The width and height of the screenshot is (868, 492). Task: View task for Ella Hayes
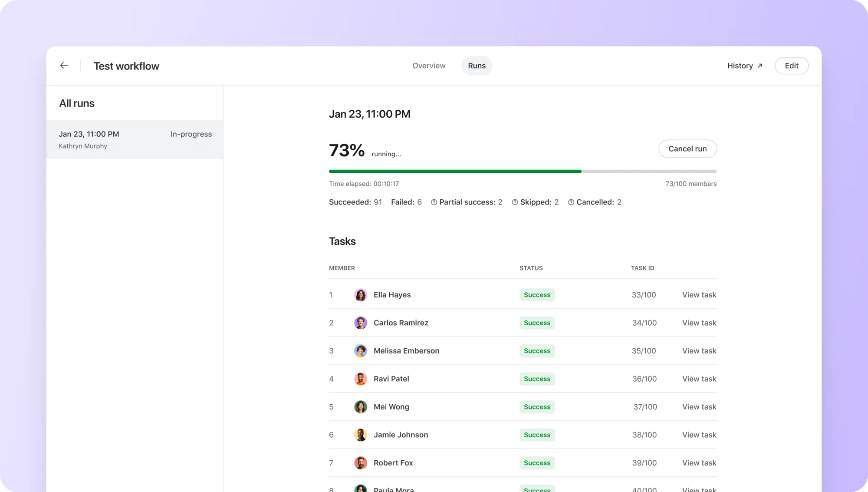tap(699, 295)
